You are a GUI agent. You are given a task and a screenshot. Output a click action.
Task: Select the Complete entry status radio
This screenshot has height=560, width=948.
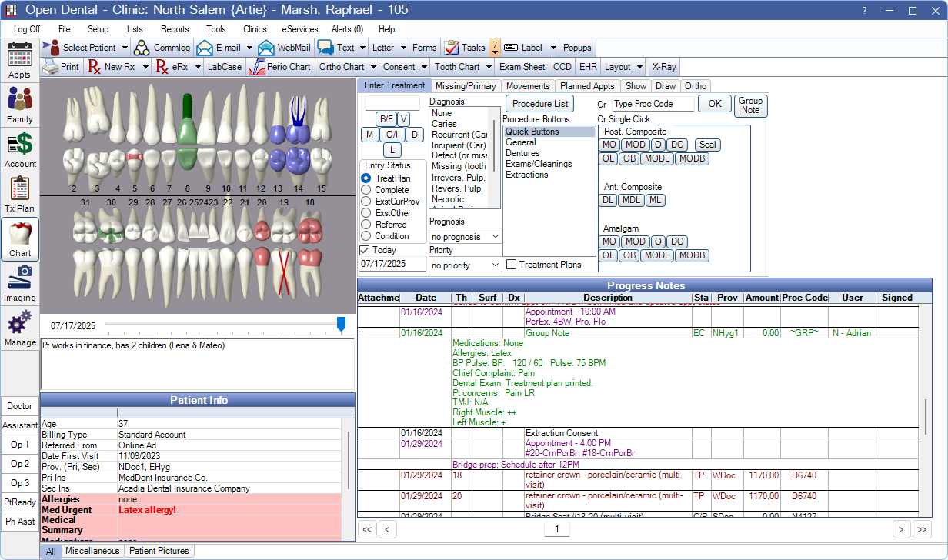366,190
